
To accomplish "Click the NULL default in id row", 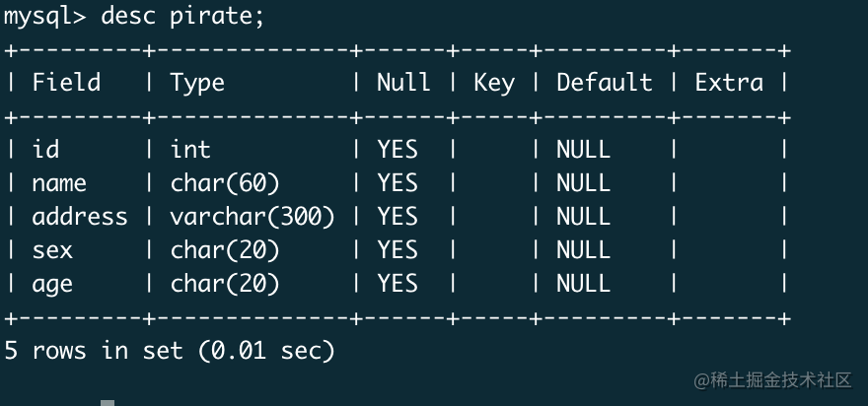I will click(x=584, y=150).
